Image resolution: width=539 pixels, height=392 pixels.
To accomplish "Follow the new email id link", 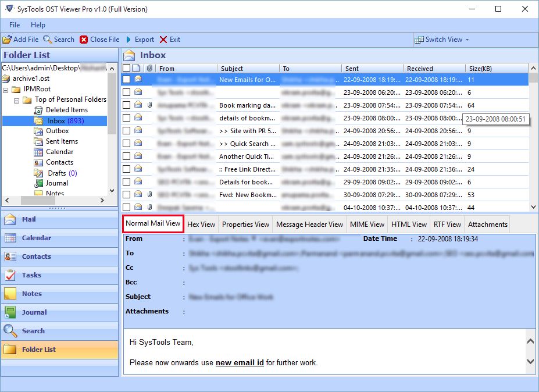I will coord(240,363).
